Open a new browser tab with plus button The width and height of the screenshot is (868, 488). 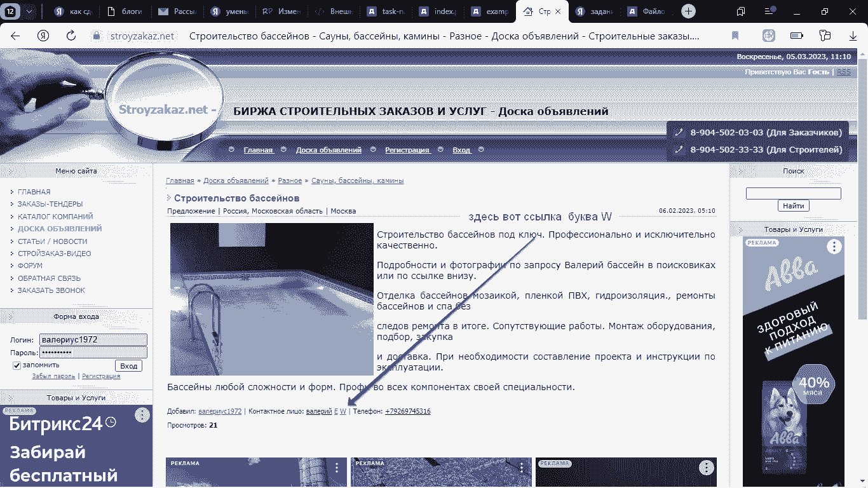click(688, 11)
